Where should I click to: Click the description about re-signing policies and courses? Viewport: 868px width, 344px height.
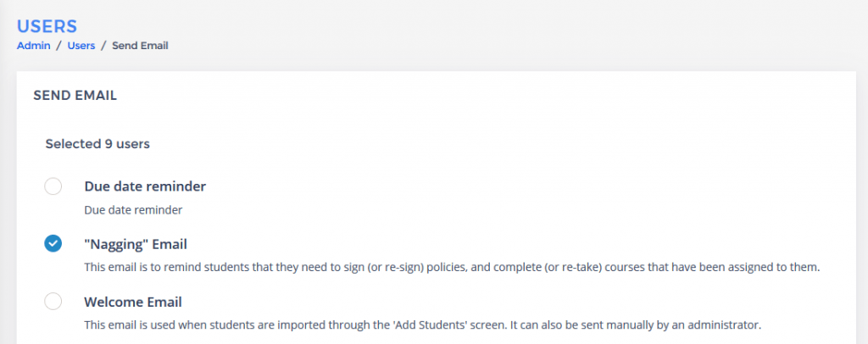coord(452,267)
